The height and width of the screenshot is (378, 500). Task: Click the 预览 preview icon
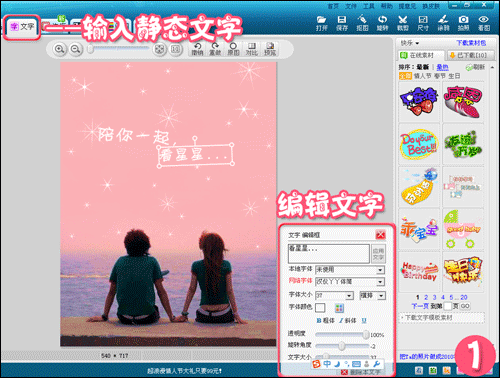pos(270,49)
